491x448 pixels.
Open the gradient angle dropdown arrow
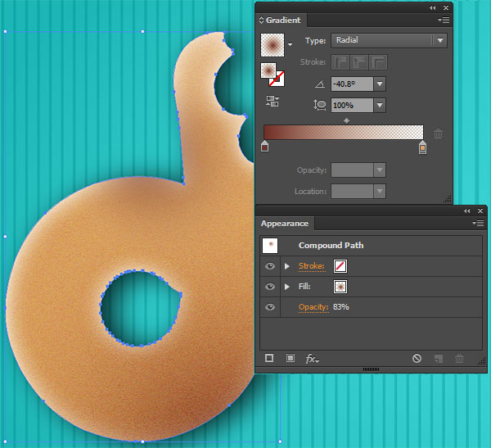(x=380, y=84)
